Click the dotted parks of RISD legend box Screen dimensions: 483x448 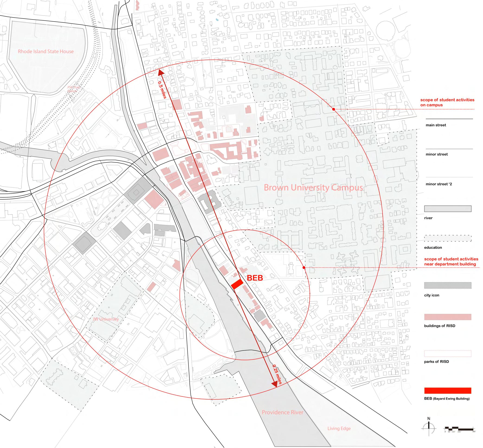[x=448, y=354]
